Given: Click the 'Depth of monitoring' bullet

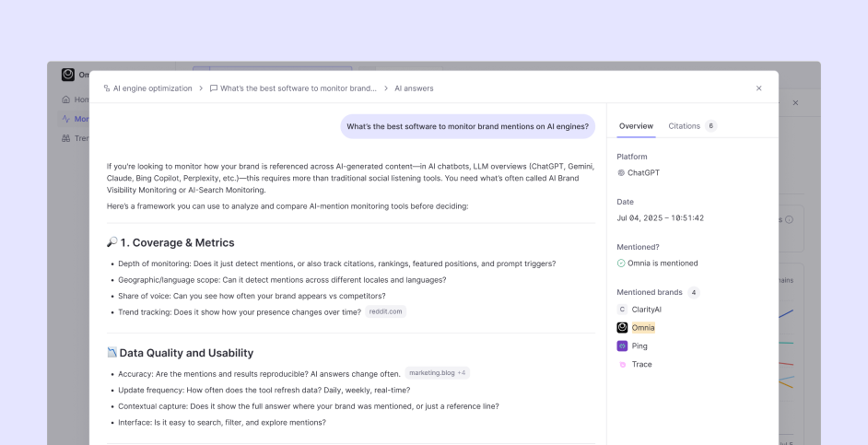Looking at the screenshot, I should [x=337, y=263].
